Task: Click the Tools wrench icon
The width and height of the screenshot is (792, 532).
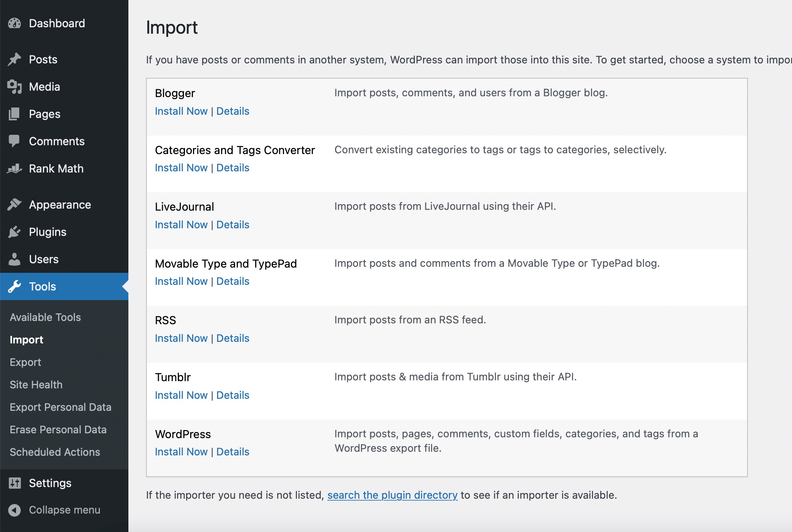Action: click(x=14, y=286)
